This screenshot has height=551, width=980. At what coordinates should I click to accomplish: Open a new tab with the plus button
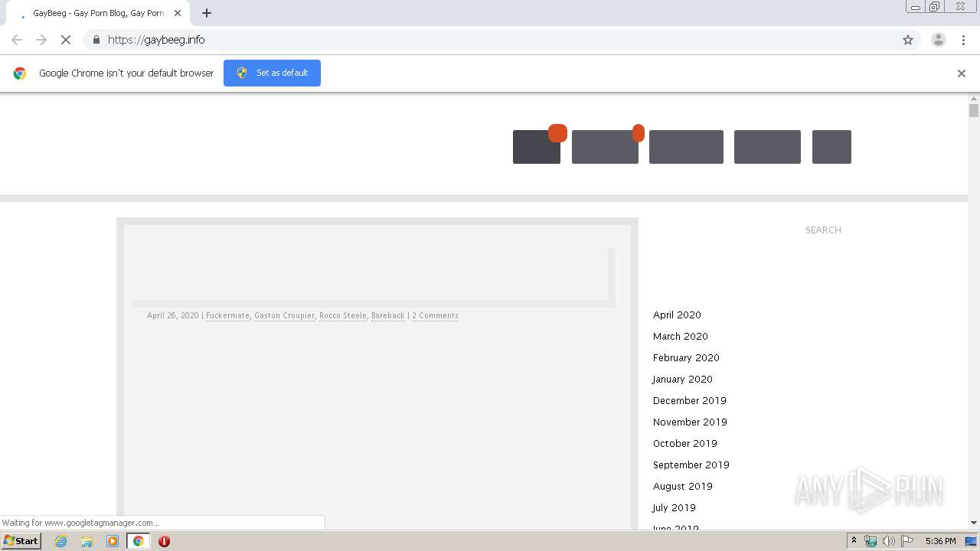[x=207, y=13]
